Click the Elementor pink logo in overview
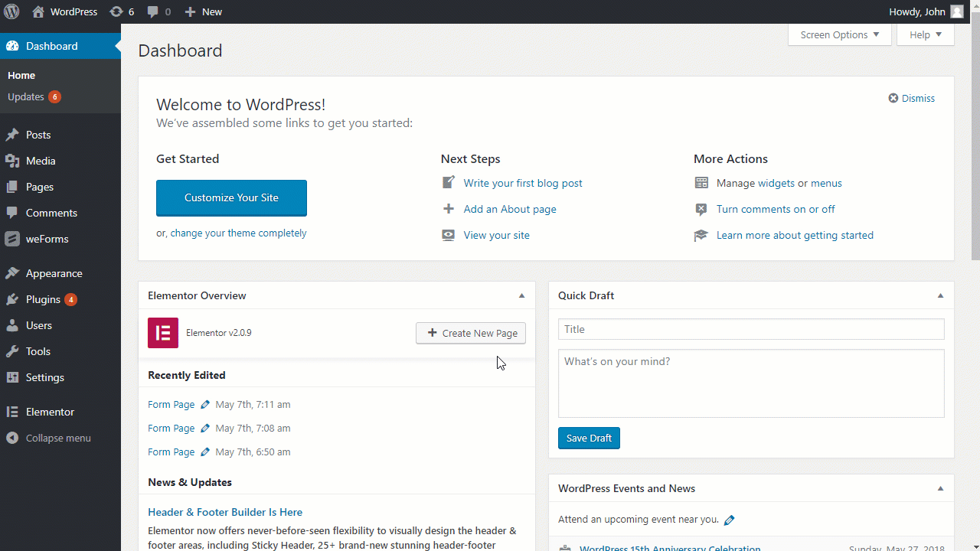Viewport: 980px width, 551px height. point(163,333)
